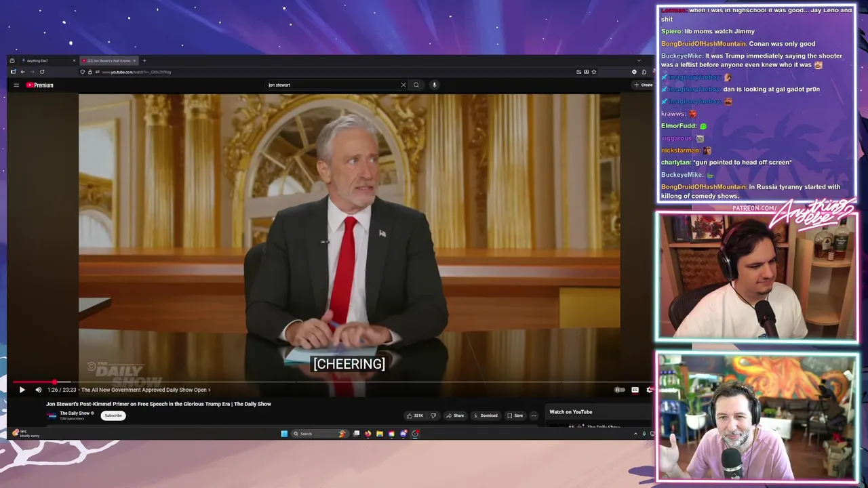Click the browser address bar URL
This screenshot has width=868, height=488.
tap(136, 72)
